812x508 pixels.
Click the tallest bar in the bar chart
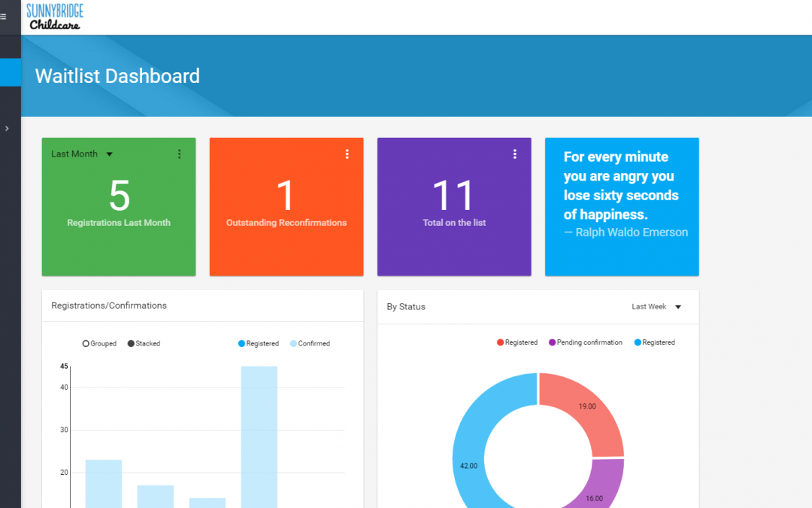(259, 437)
